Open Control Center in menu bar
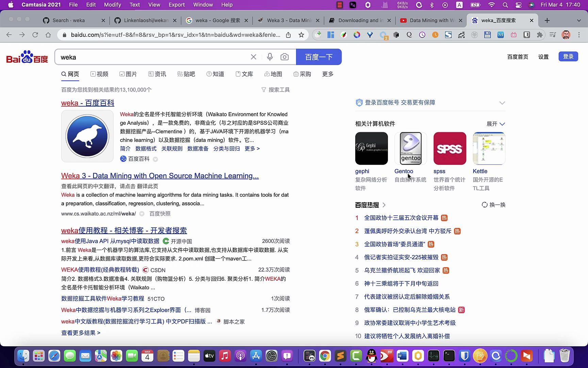Screen dimensions: 588x368 pos(518,5)
